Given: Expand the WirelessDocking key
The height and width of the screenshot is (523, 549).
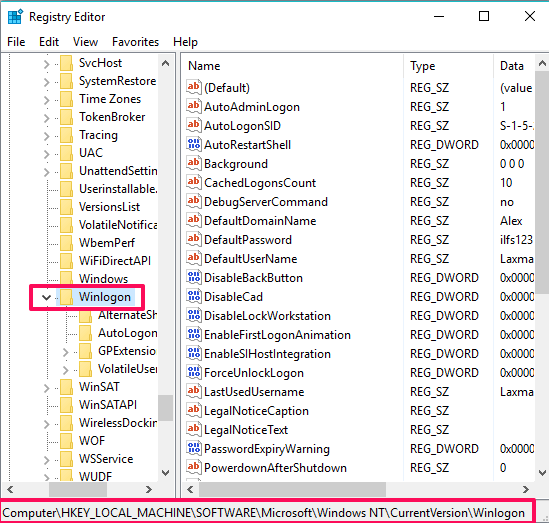Looking at the screenshot, I should click(x=46, y=423).
